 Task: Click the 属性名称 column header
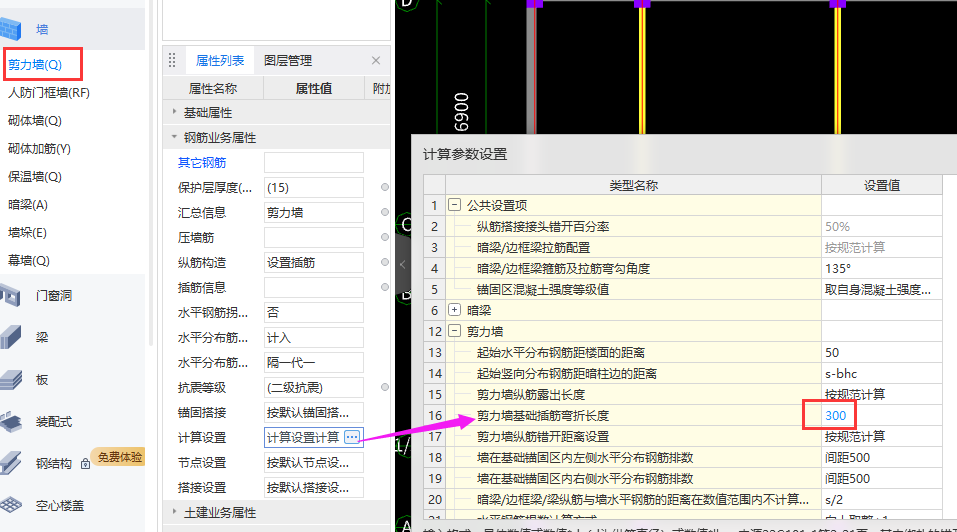(x=213, y=88)
